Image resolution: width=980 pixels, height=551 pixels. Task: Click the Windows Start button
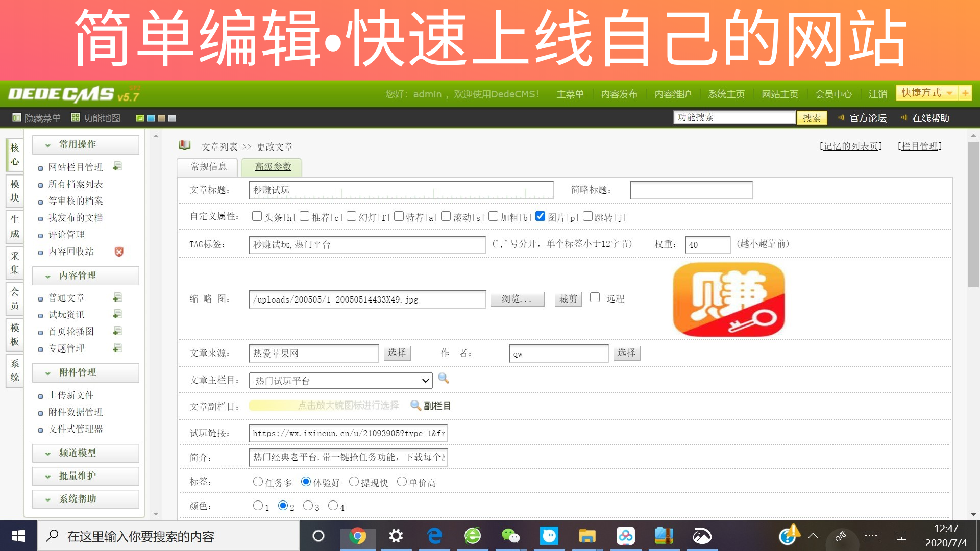(18, 536)
